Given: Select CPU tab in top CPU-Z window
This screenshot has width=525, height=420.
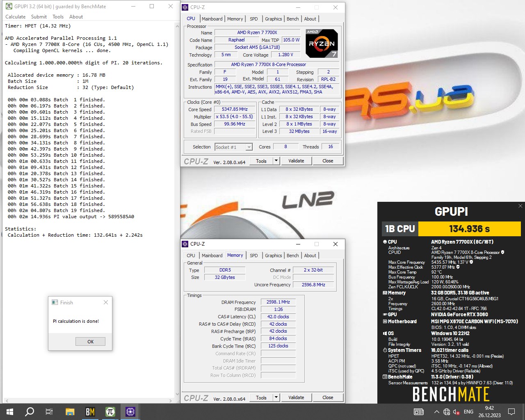Looking at the screenshot, I should 191,18.
